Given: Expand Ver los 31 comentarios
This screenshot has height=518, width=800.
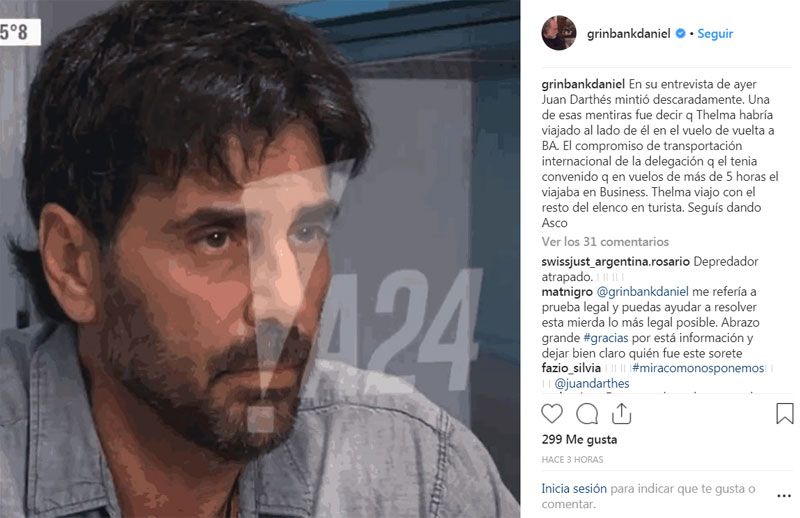Looking at the screenshot, I should 605,241.
